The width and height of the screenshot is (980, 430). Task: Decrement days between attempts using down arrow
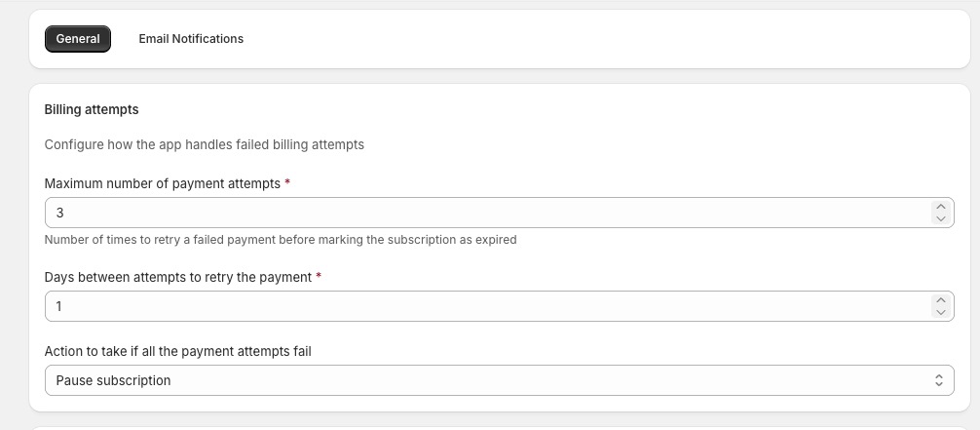click(939, 312)
